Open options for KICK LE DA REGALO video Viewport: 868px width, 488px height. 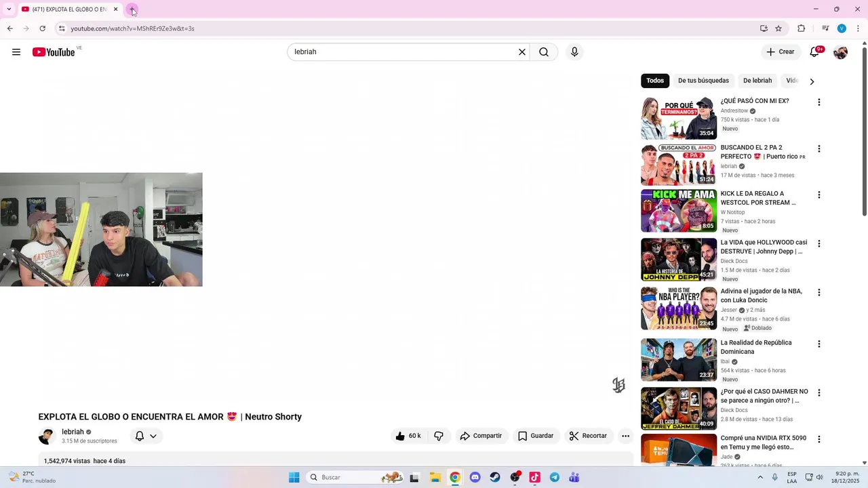[818, 195]
